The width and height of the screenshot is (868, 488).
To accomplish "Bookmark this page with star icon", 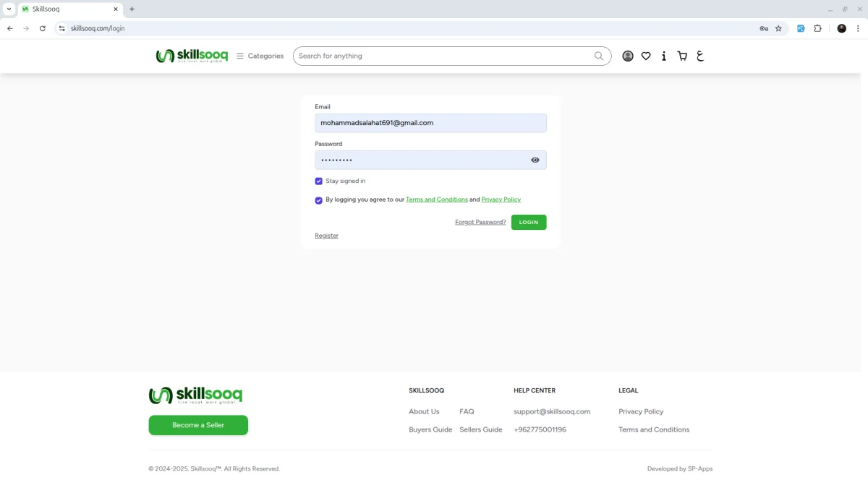I will point(778,28).
